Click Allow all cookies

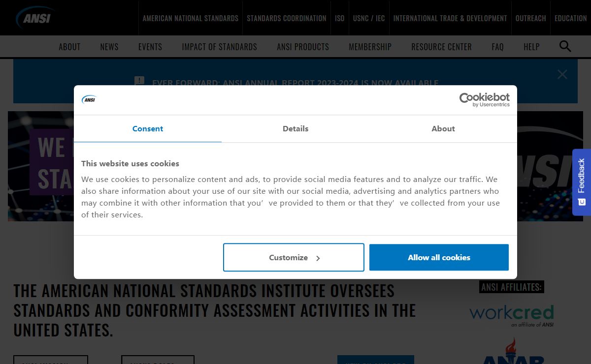point(439,257)
